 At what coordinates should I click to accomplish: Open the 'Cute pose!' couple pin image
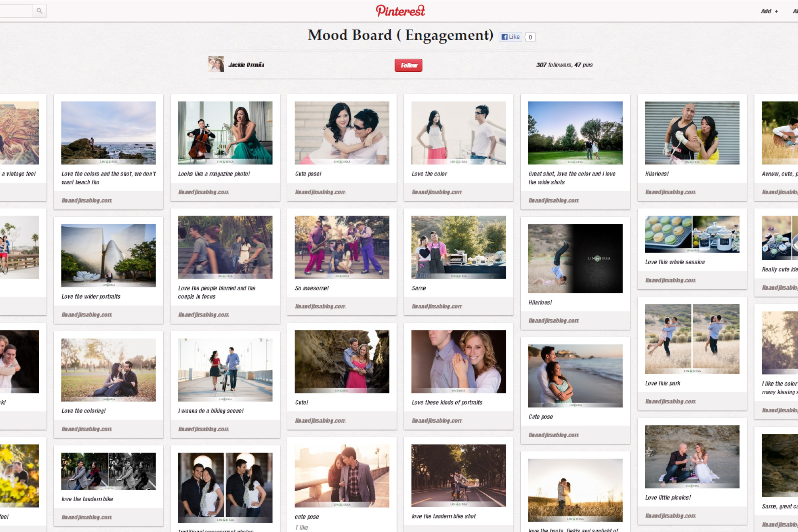click(x=342, y=133)
